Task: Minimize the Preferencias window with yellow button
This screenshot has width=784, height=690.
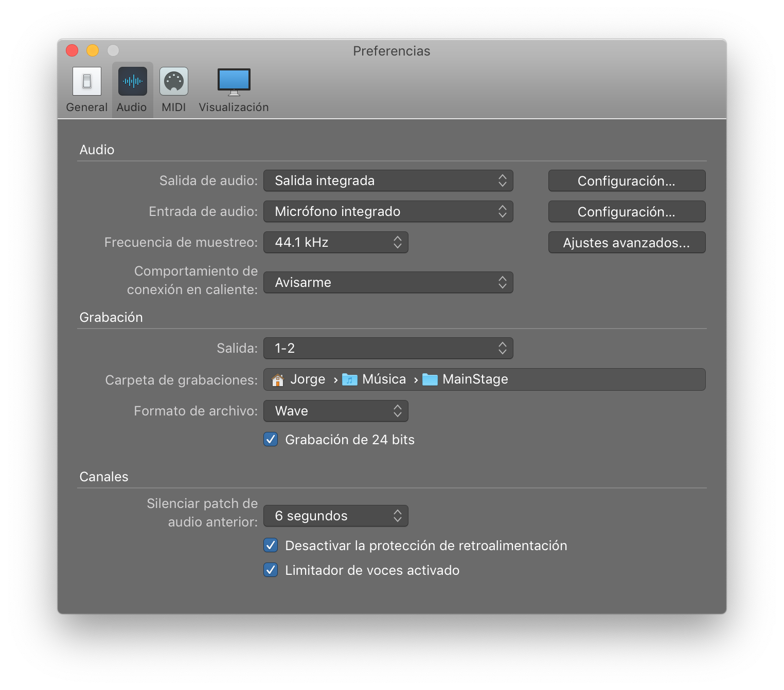Action: [93, 50]
